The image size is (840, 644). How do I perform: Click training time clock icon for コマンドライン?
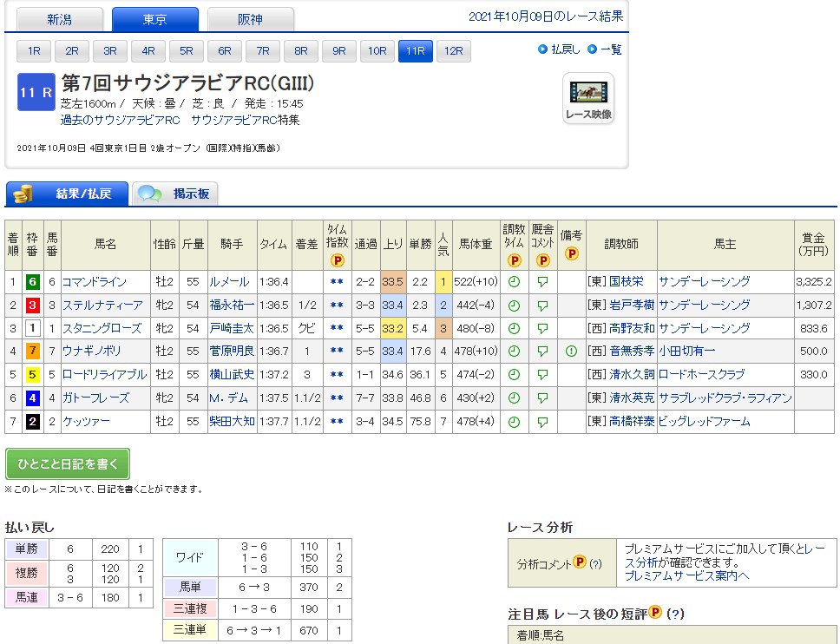point(514,282)
